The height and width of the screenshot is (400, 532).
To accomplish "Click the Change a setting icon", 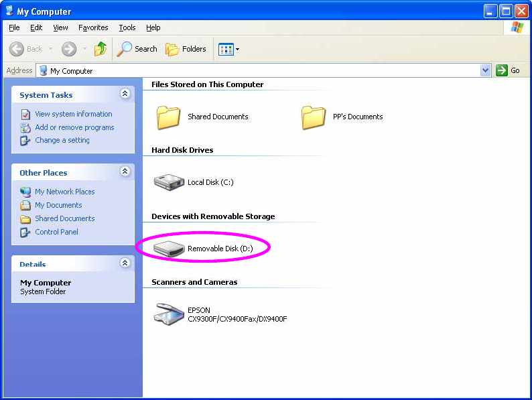I will tap(25, 141).
